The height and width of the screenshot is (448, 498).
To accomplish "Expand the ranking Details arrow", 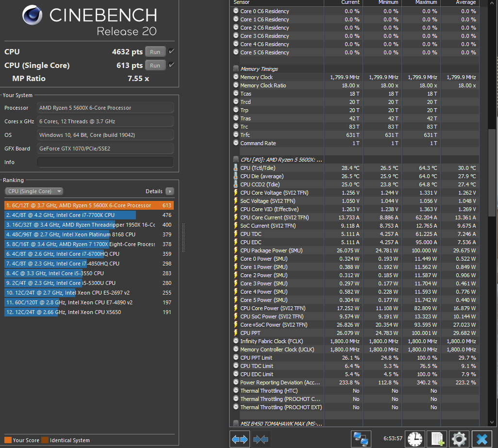I will coord(169,191).
